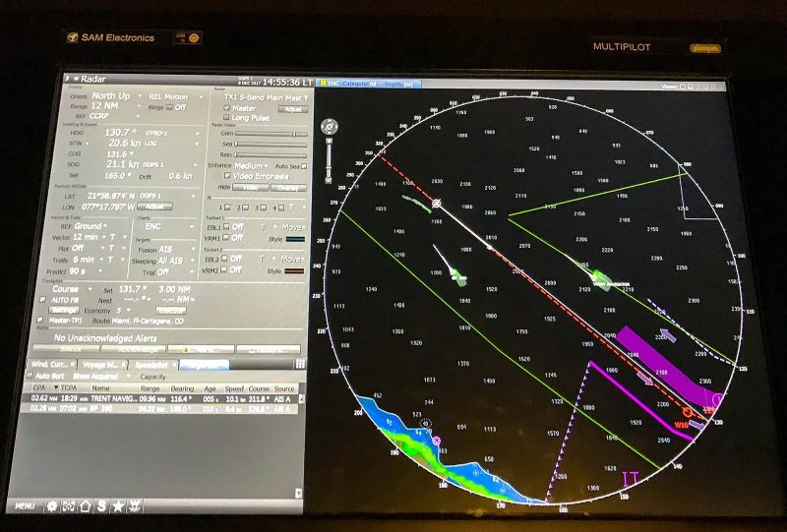Screen dimensions: 787x532
Task: Select the green AIS target west of route
Action: pos(458,276)
